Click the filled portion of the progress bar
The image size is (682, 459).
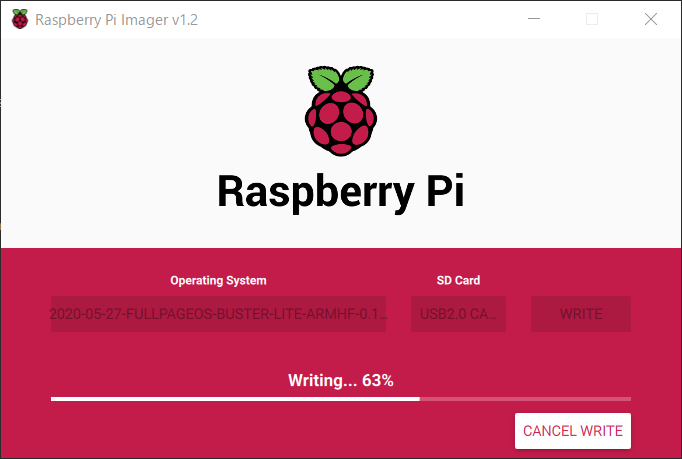pos(235,399)
